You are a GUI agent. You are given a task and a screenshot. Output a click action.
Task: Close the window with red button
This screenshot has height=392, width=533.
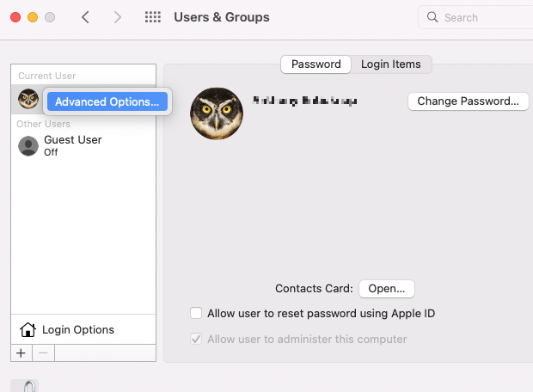coord(15,17)
